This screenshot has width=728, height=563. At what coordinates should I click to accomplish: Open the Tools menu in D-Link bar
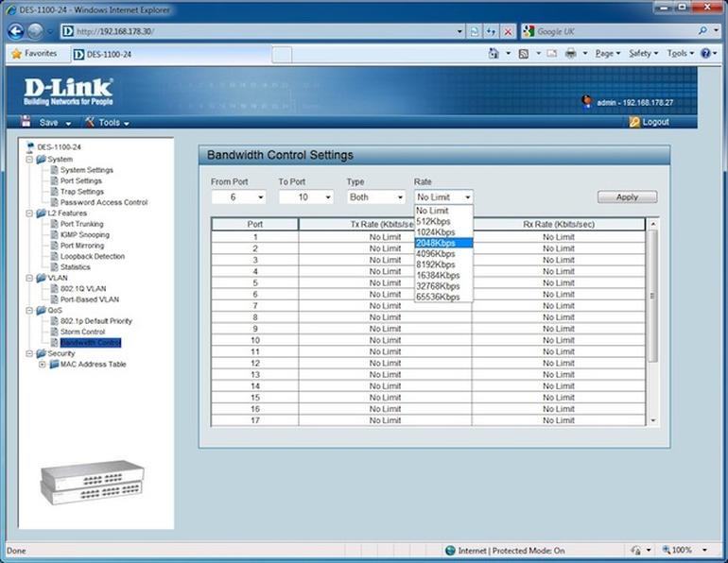click(109, 123)
